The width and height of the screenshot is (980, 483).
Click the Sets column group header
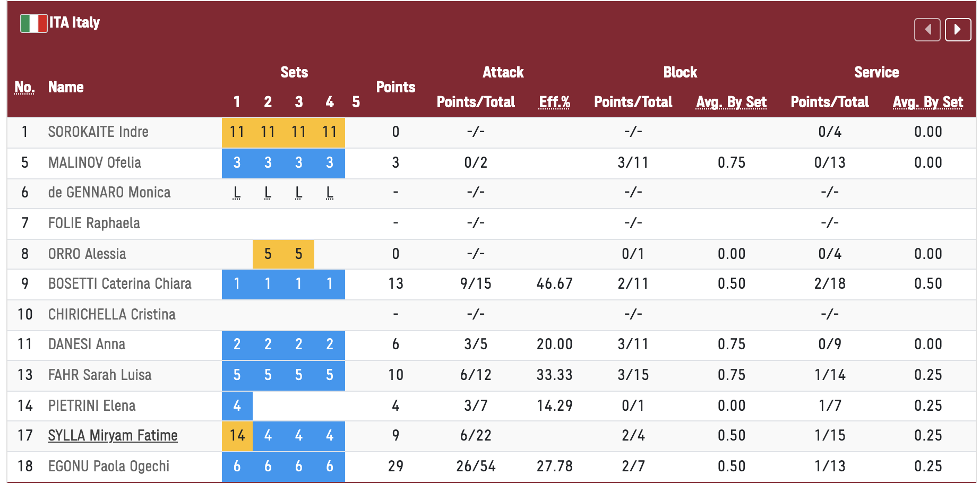pyautogui.click(x=294, y=72)
